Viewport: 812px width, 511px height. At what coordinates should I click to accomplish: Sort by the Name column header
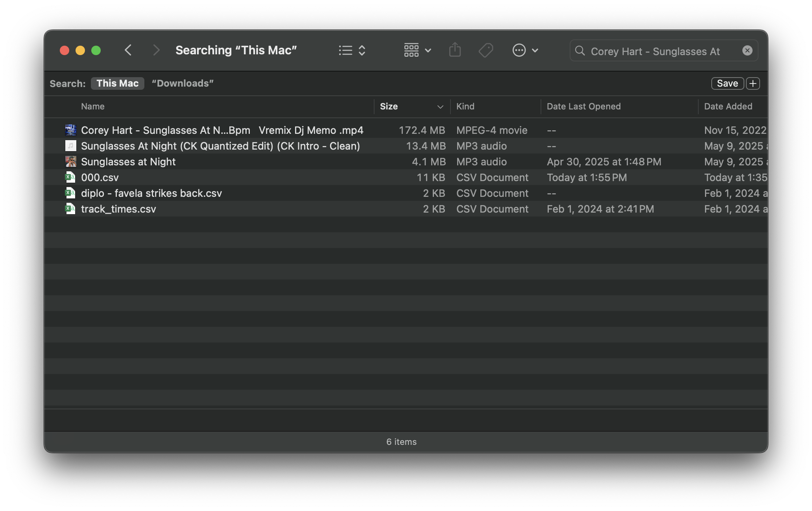(x=93, y=106)
